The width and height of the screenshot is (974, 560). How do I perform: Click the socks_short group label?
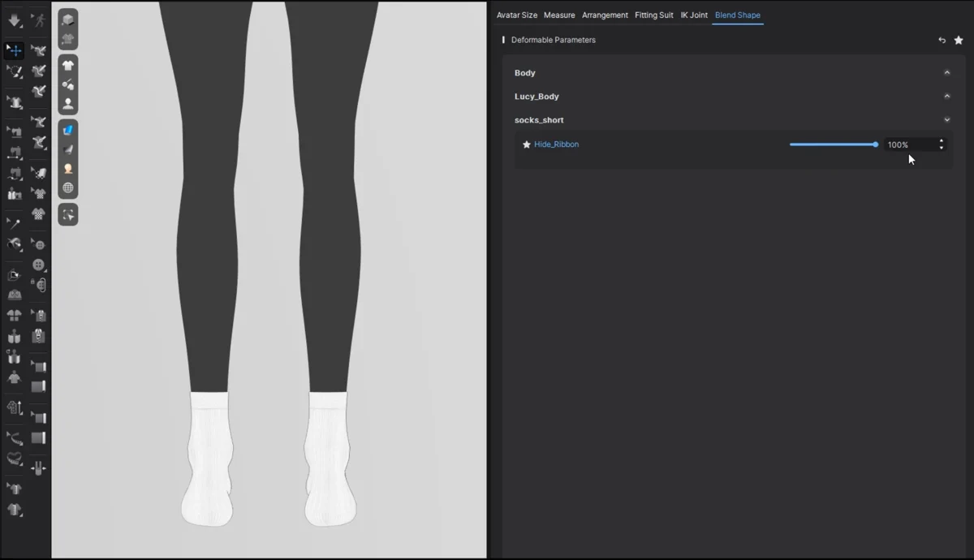tap(539, 120)
